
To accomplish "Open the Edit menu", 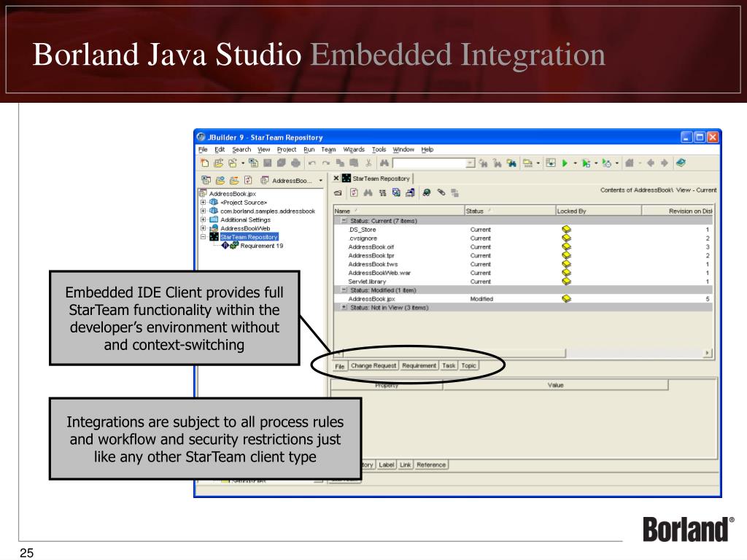I will [219, 149].
